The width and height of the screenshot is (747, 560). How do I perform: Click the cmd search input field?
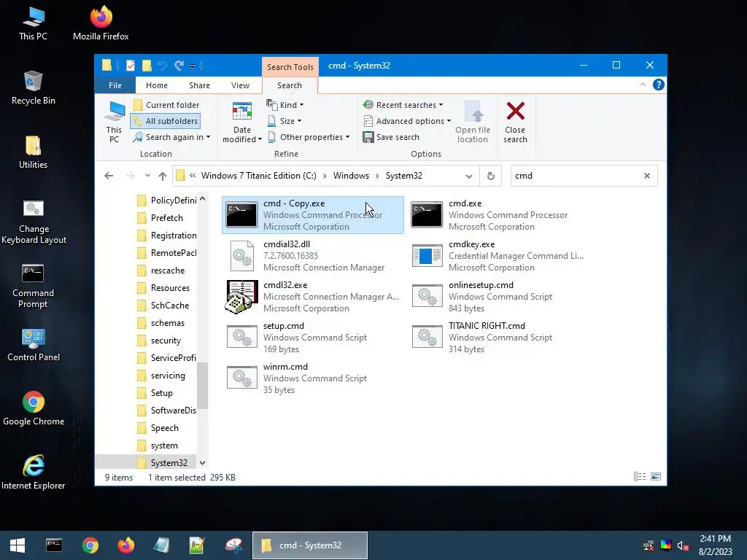click(x=576, y=176)
